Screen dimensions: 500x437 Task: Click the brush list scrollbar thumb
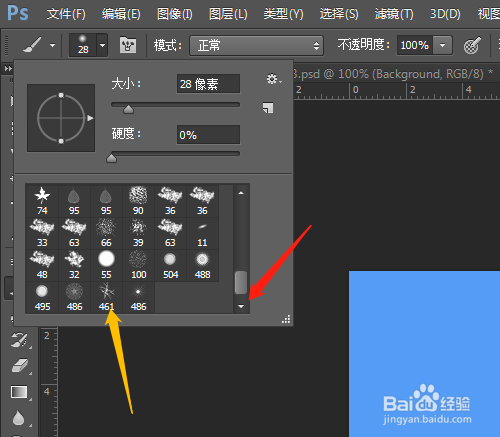coord(241,283)
